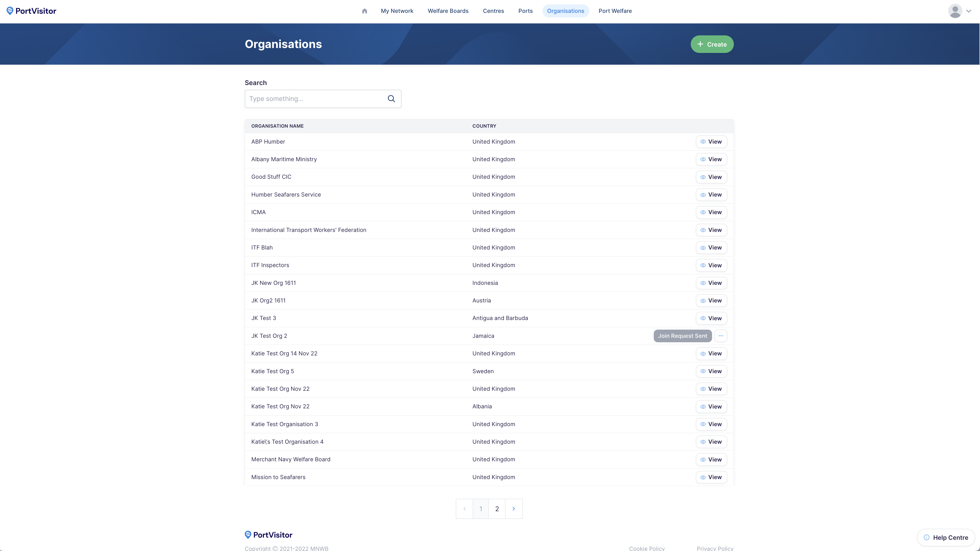Click Jamaica country cell

point(483,336)
